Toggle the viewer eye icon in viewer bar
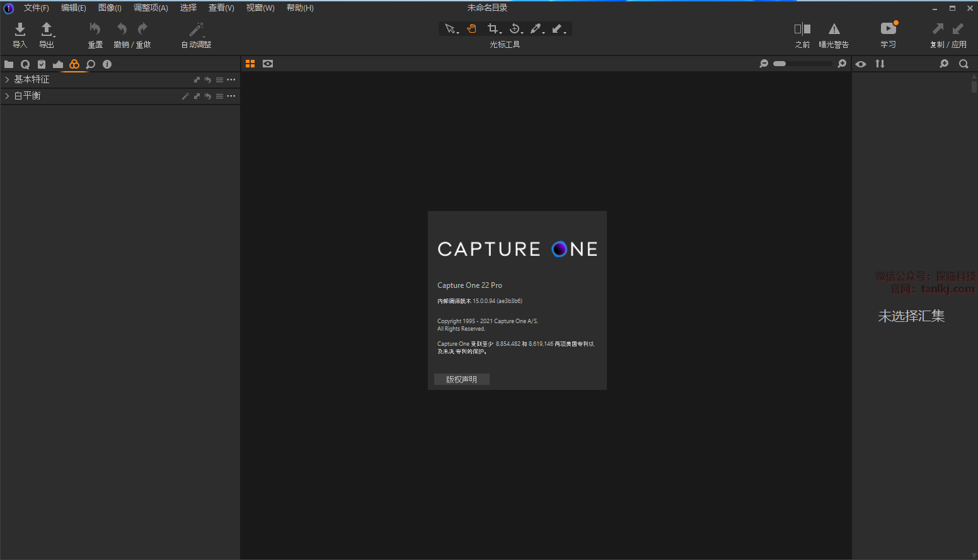 coord(268,64)
